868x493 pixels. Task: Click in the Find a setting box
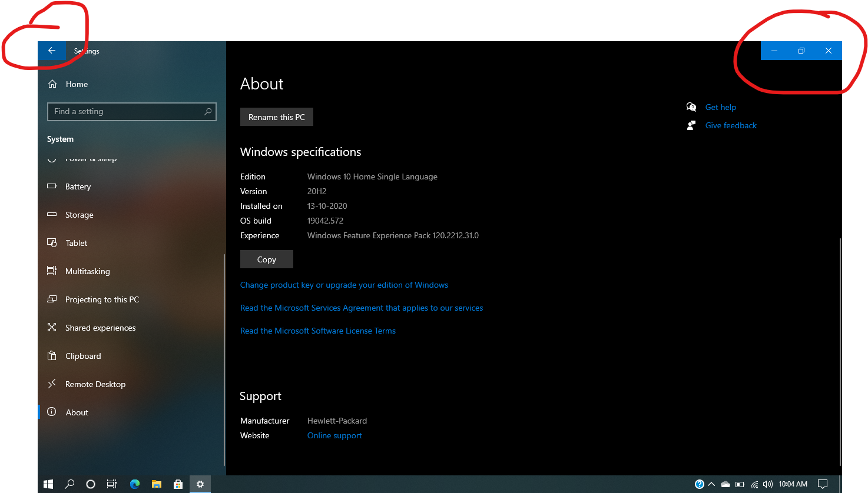pyautogui.click(x=132, y=111)
